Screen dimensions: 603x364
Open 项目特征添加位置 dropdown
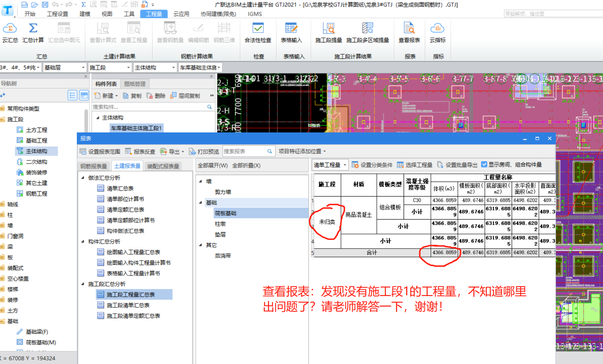(x=302, y=151)
